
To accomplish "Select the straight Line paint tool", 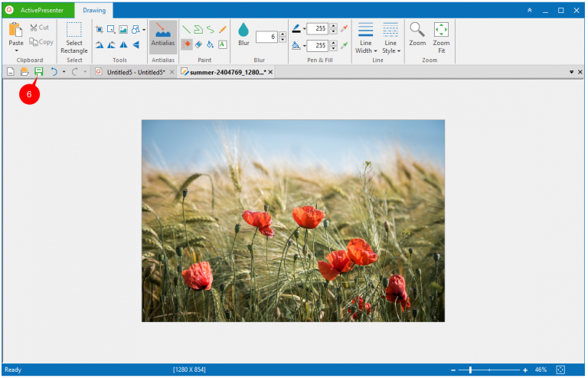I will tap(186, 29).
